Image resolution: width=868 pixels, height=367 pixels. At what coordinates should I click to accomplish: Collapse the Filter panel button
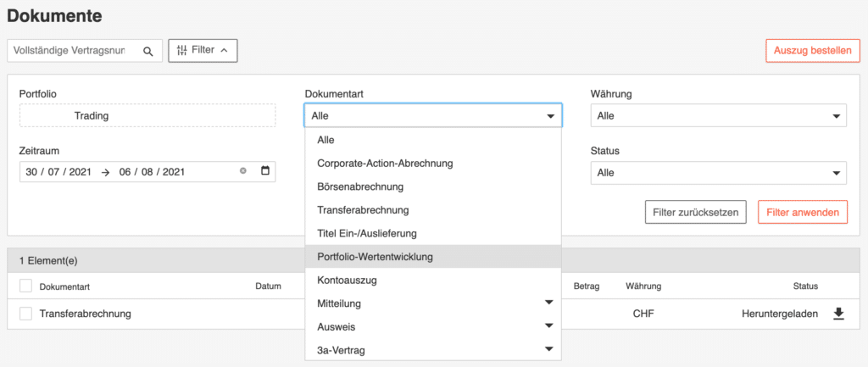click(203, 50)
